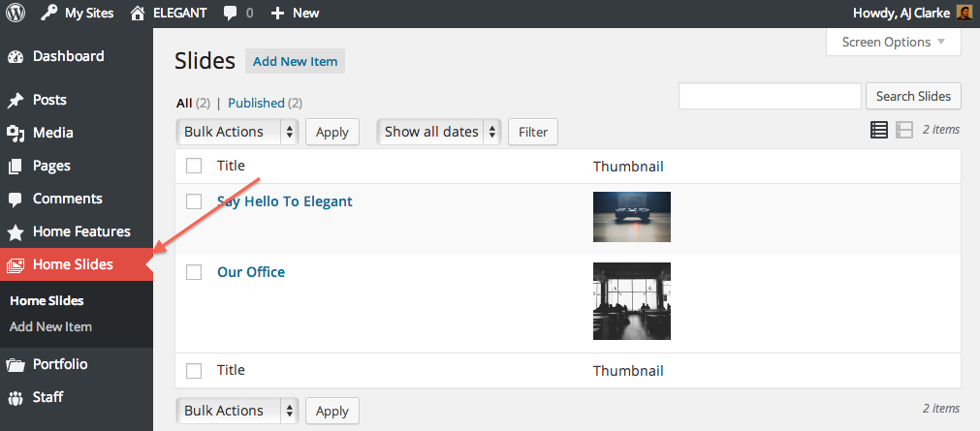The image size is (980, 431).
Task: Open the Show all dates dropdown
Action: point(439,132)
